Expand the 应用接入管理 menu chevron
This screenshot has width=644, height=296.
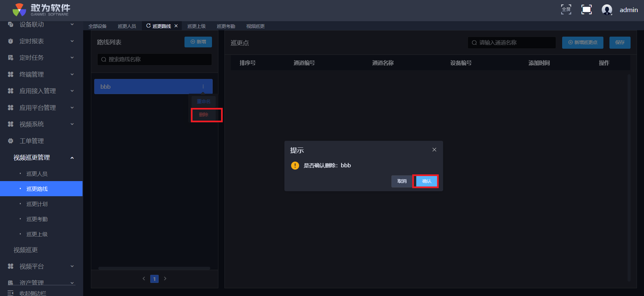click(72, 91)
